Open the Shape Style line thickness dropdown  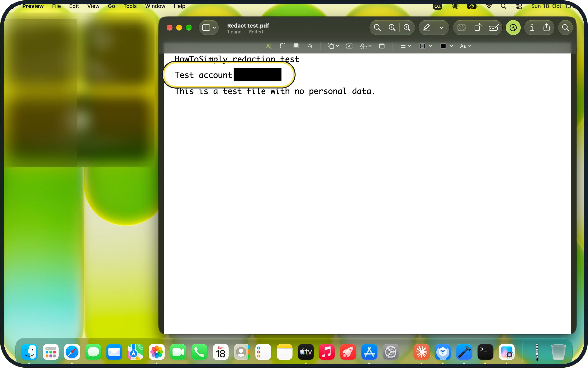[406, 46]
